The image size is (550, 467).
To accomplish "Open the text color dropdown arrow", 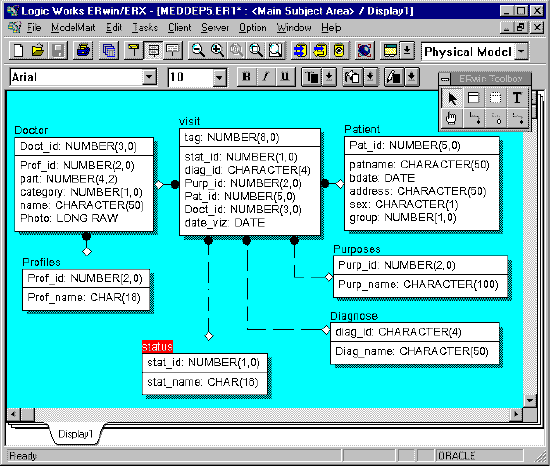I will pos(329,76).
